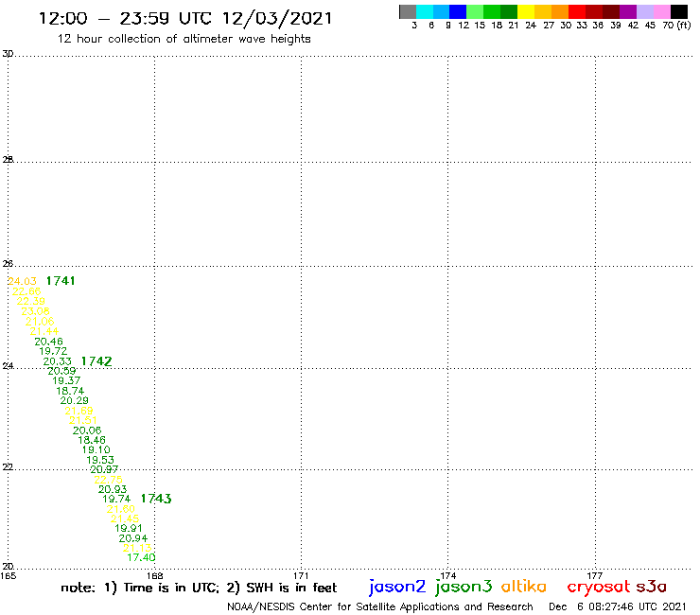Click the yellow swatch in the color scale

point(526,11)
